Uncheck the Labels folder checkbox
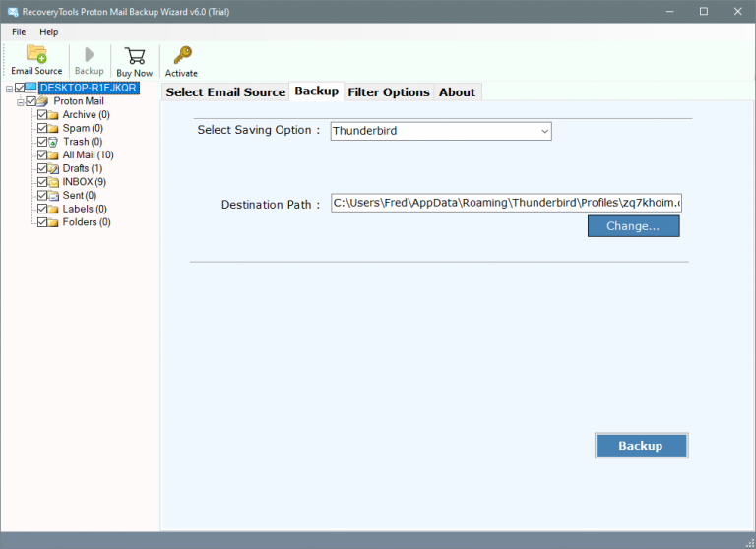 pyautogui.click(x=42, y=210)
